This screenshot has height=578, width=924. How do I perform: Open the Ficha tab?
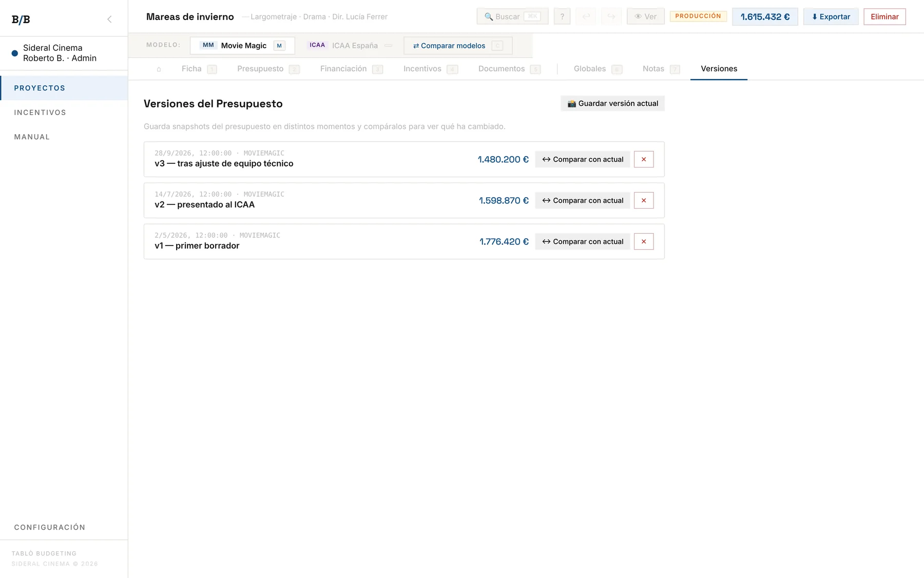[199, 69]
